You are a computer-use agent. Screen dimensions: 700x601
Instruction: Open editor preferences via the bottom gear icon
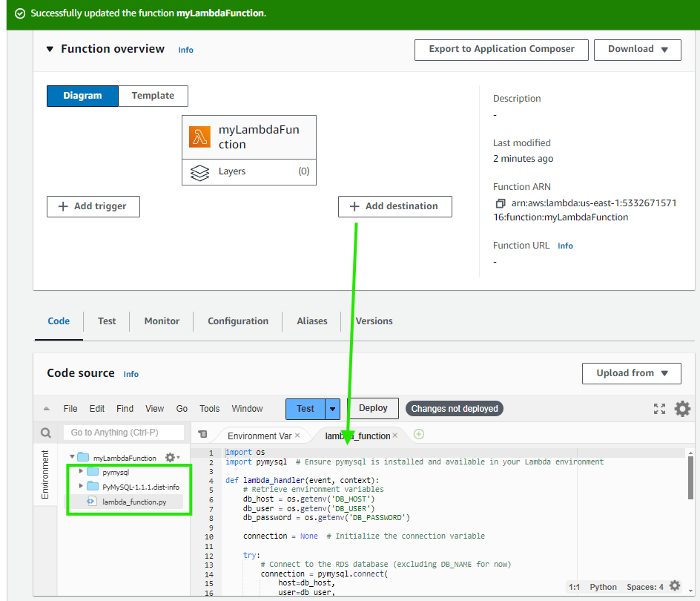pyautogui.click(x=675, y=585)
